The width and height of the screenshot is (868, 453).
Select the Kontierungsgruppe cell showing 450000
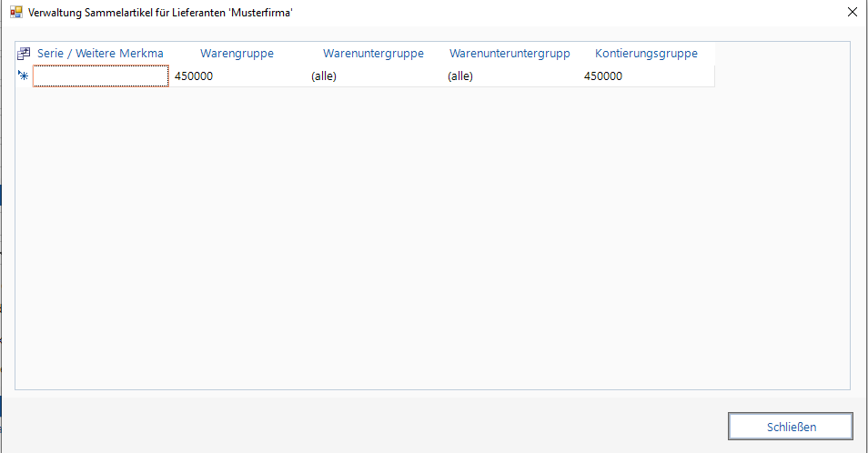[646, 76]
